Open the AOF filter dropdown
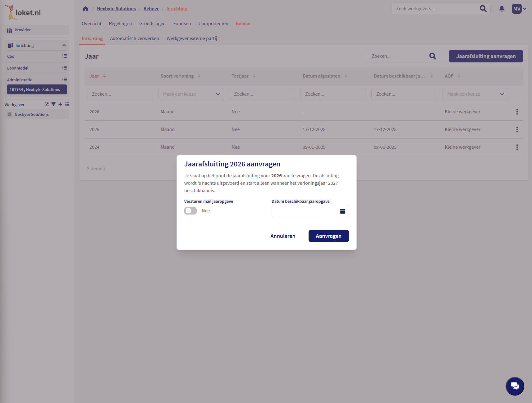Viewport: 532px width, 403px height. coord(475,94)
